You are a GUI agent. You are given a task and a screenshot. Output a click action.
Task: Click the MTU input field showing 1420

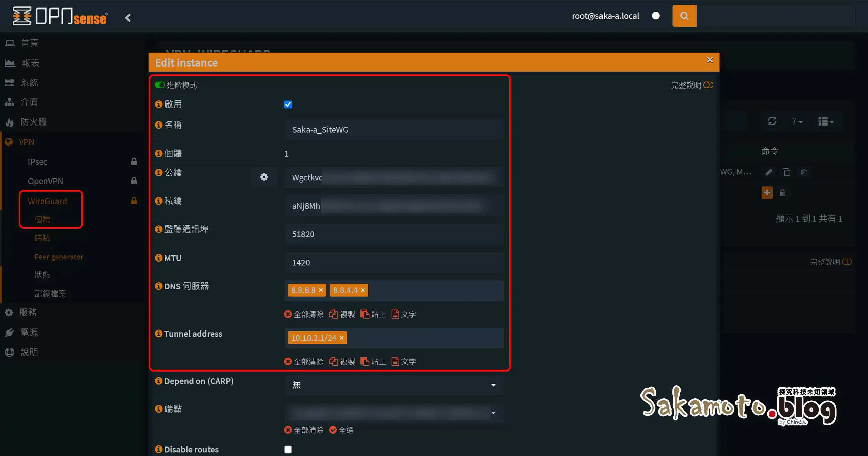click(x=393, y=262)
